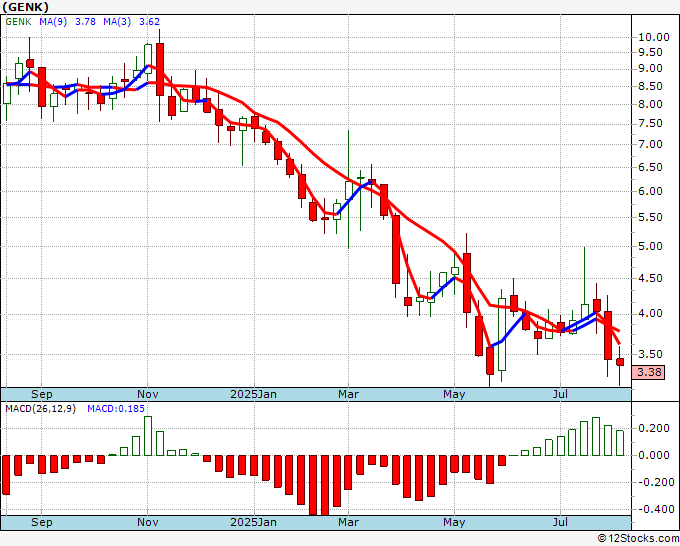
Task: Click Jul on the price chart time axis
Action: pos(560,394)
